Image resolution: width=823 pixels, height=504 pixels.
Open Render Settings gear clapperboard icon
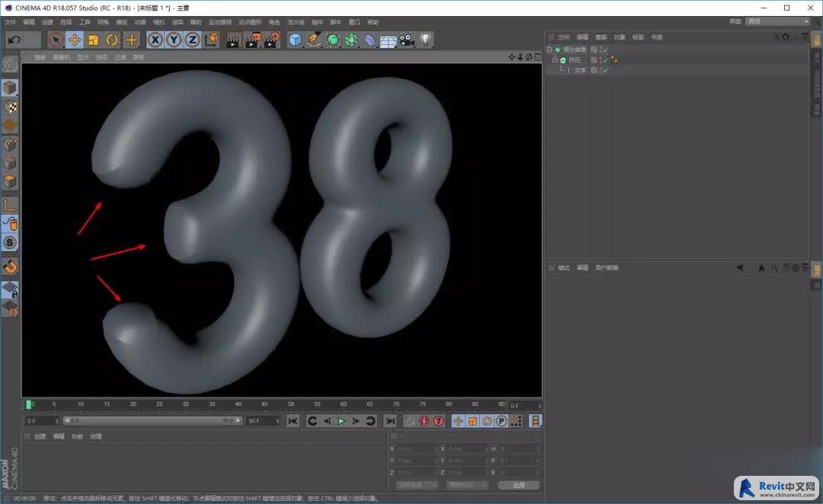pos(272,40)
